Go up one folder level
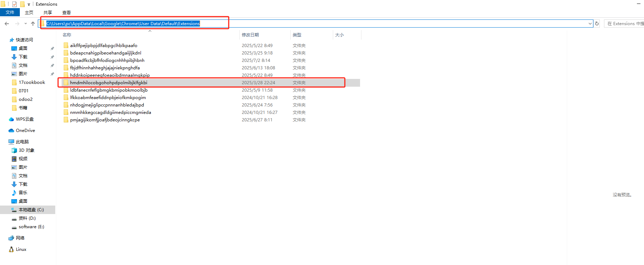 [x=33, y=24]
